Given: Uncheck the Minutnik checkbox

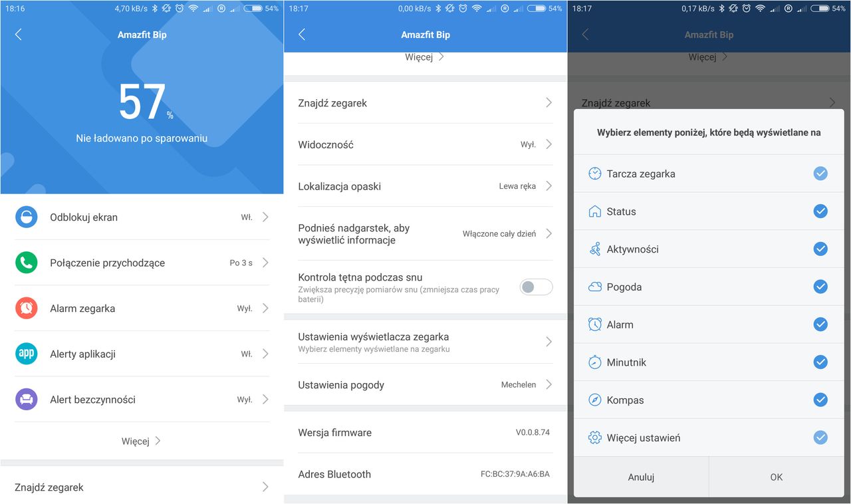Looking at the screenshot, I should pos(820,362).
